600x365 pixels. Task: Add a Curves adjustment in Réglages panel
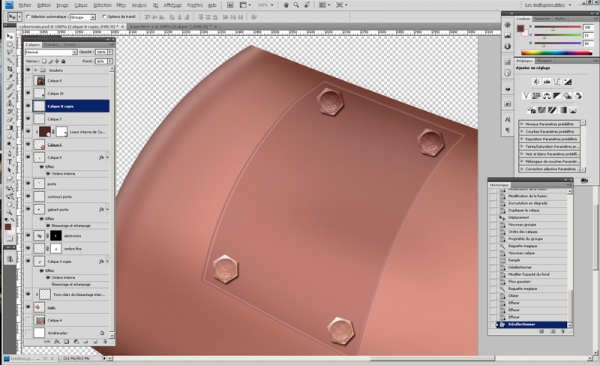tap(557, 82)
